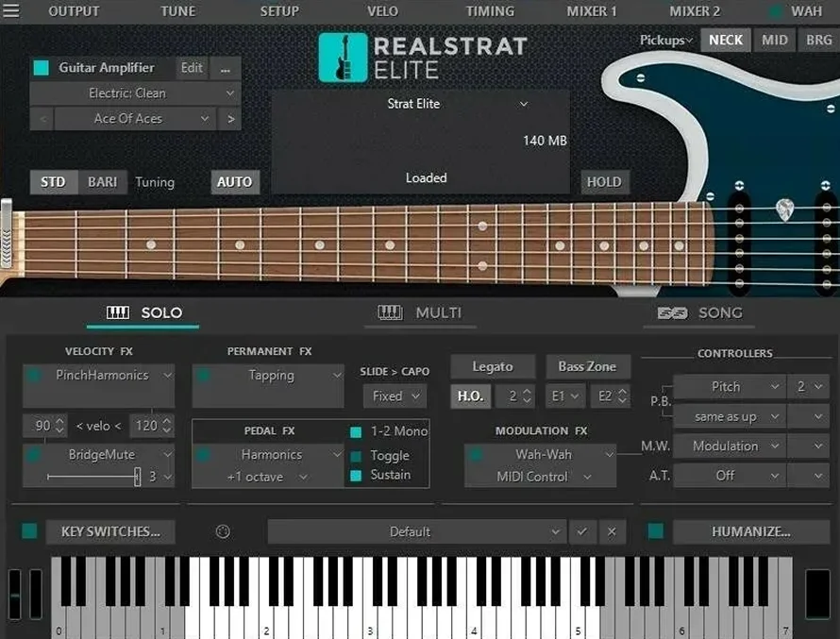The image size is (840, 639).
Task: Open the Guitar Amplifier more options button
Action: click(225, 68)
